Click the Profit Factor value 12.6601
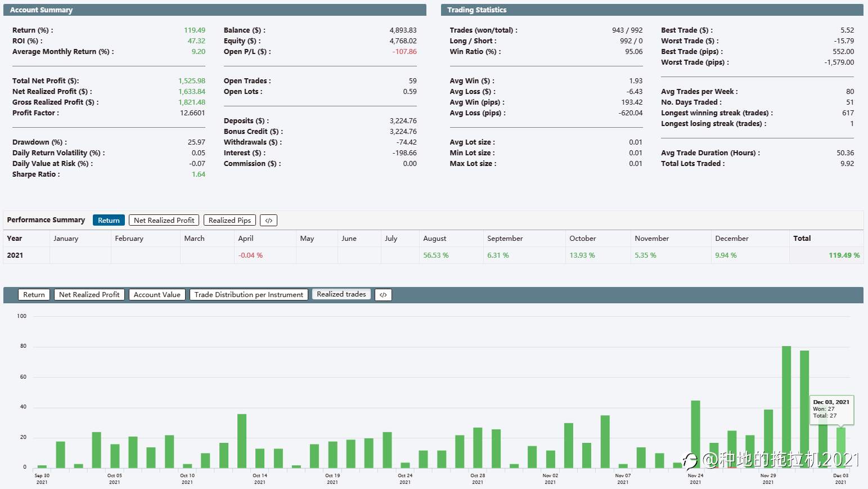This screenshot has width=868, height=489. [192, 113]
